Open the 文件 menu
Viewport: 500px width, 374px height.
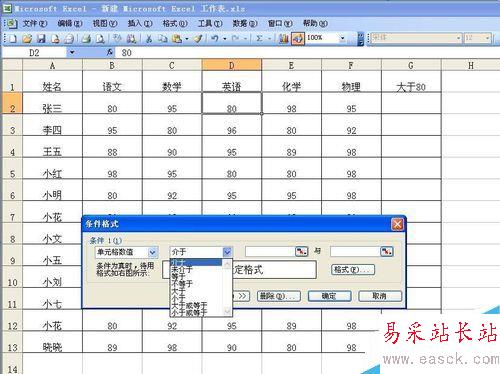coord(35,24)
